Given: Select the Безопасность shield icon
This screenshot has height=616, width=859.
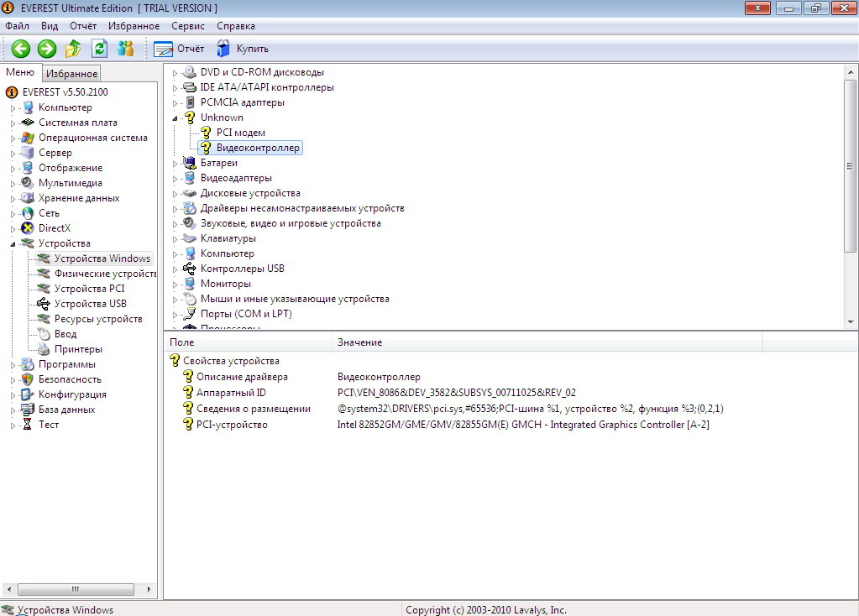Looking at the screenshot, I should point(28,378).
